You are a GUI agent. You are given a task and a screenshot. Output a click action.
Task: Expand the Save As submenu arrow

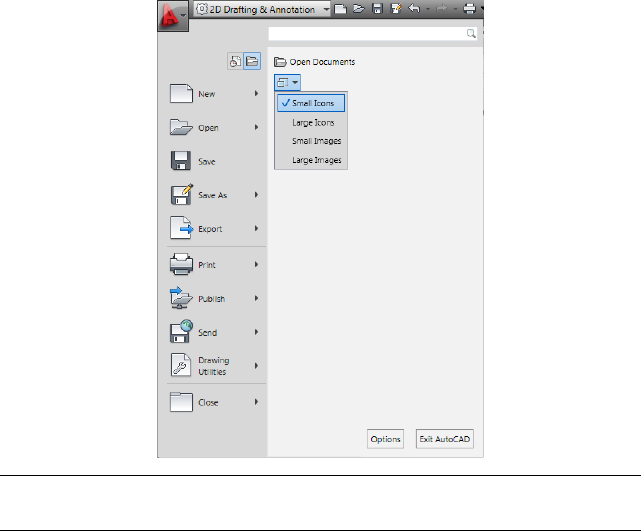(256, 195)
